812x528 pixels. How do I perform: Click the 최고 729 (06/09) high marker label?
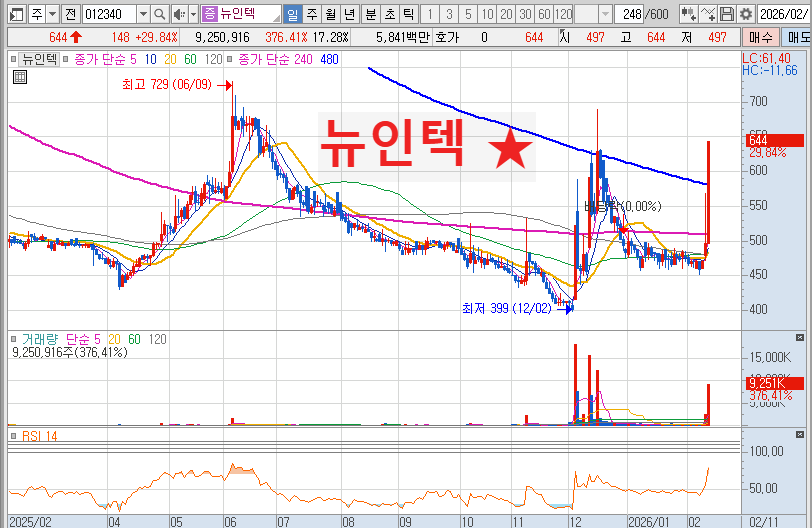[167, 84]
